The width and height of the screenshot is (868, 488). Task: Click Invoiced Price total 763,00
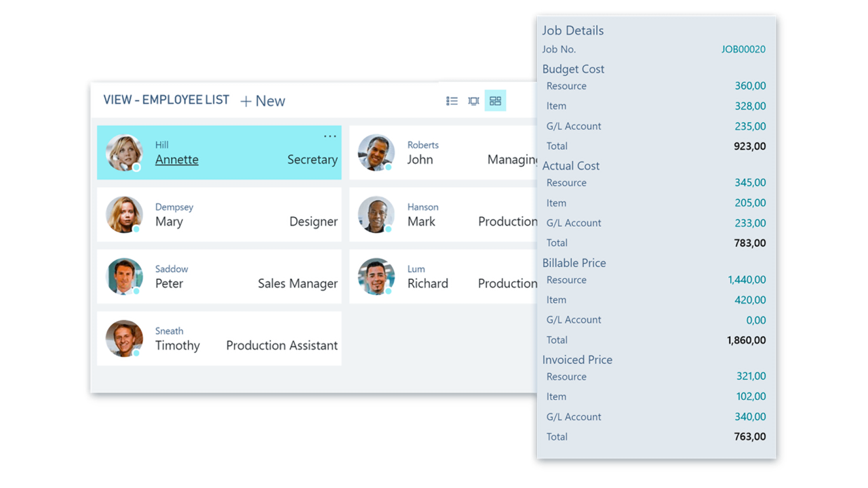pos(750,437)
